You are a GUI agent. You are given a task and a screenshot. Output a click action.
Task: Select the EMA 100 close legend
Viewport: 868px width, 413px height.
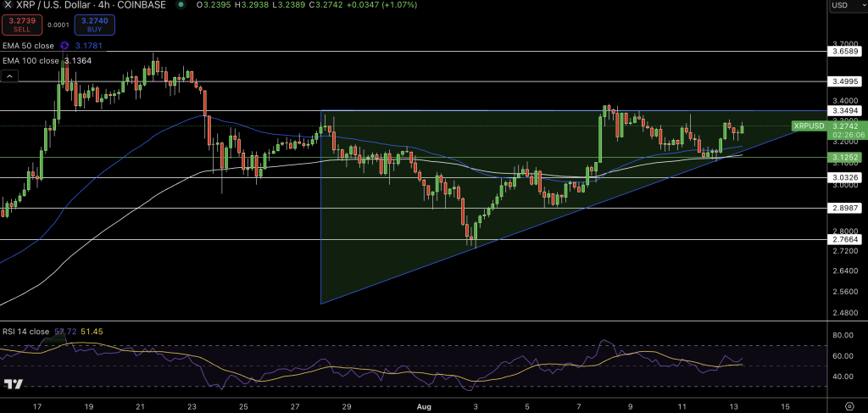(31, 61)
